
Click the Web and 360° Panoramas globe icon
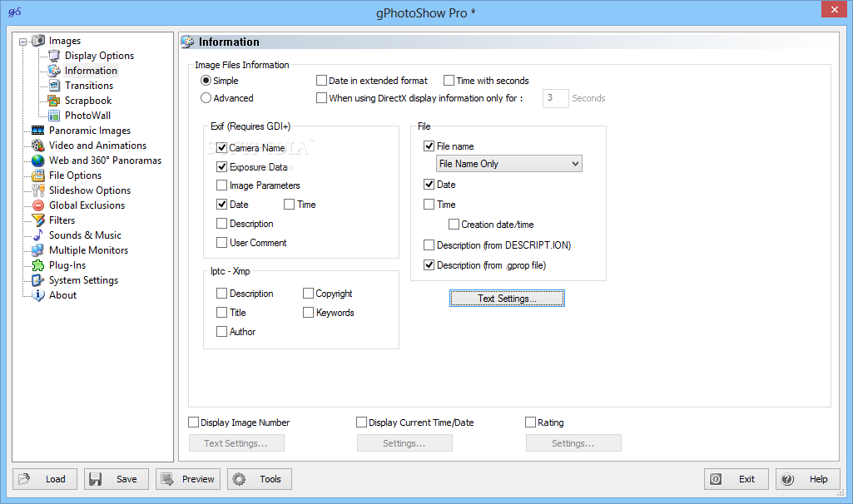38,161
